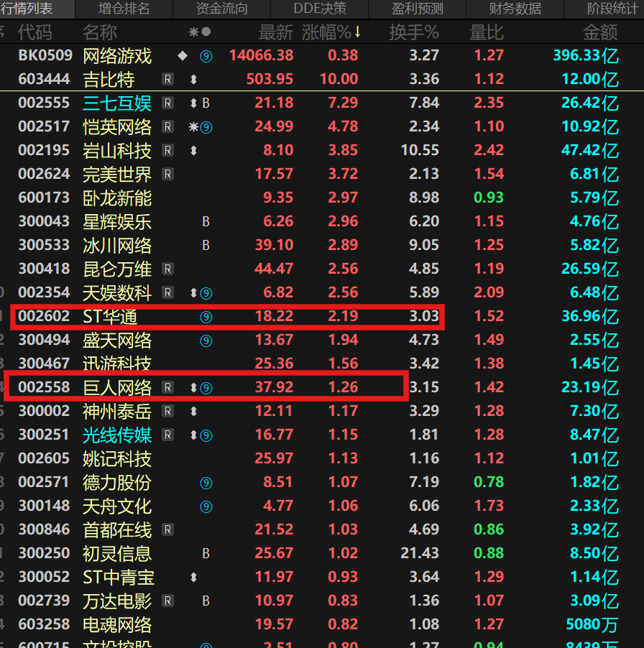The height and width of the screenshot is (648, 644).
Task: Click the B marker on 冰川网络 row
Action: 206,246
